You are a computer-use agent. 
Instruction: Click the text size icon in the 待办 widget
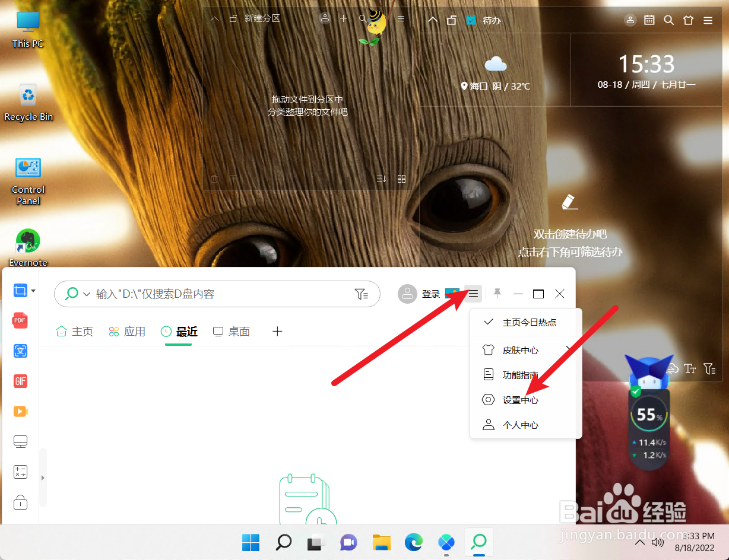[x=690, y=369]
